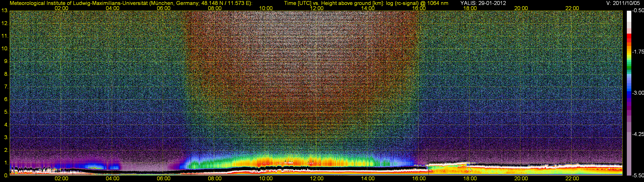Click the -0.50 value on color scale

tap(638, 11)
